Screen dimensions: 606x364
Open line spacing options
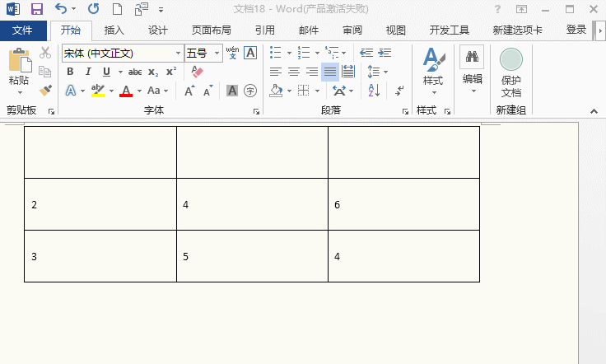pos(378,72)
